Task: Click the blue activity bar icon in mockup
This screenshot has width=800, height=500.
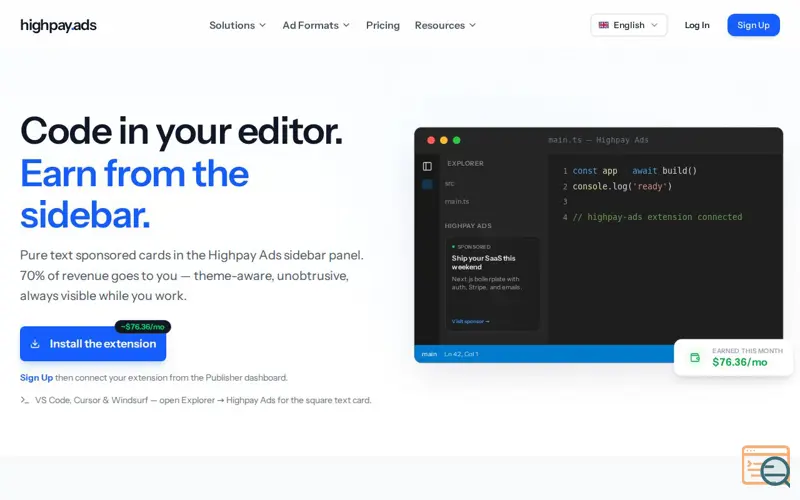Action: [427, 184]
